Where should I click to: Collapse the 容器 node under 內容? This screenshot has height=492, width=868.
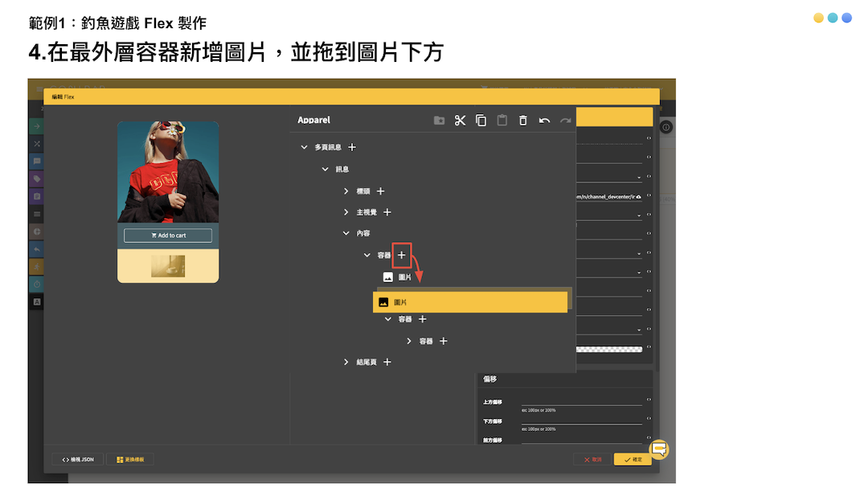[x=367, y=255]
